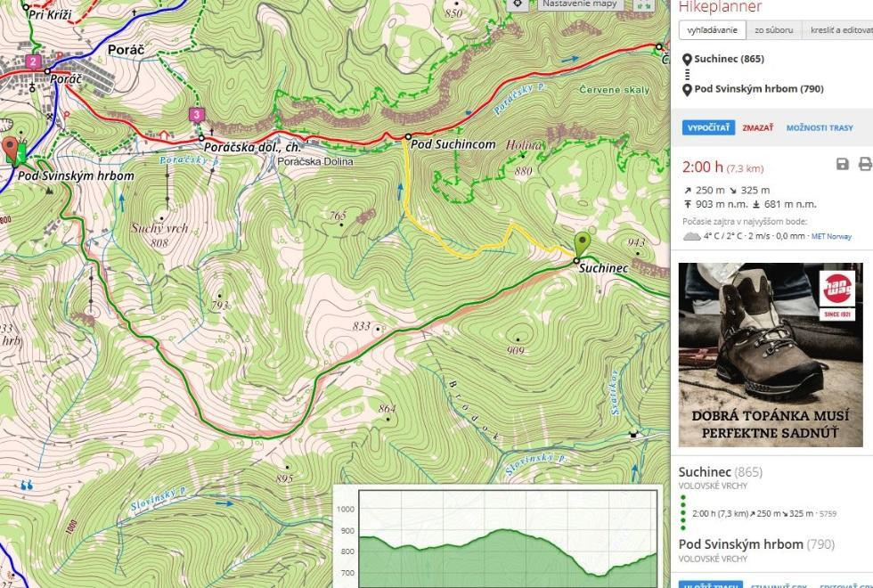Expand the Možnosti trasy options

click(x=819, y=127)
